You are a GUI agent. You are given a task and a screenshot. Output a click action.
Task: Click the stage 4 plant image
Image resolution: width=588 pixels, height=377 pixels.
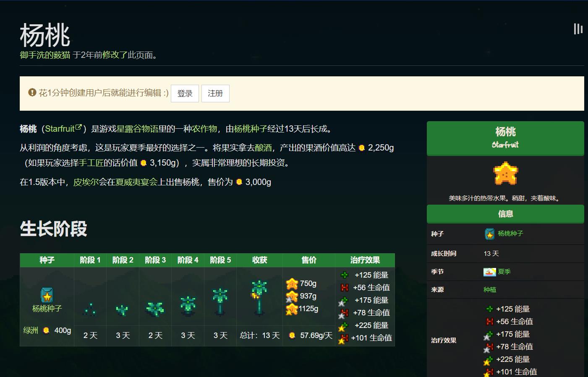188,306
